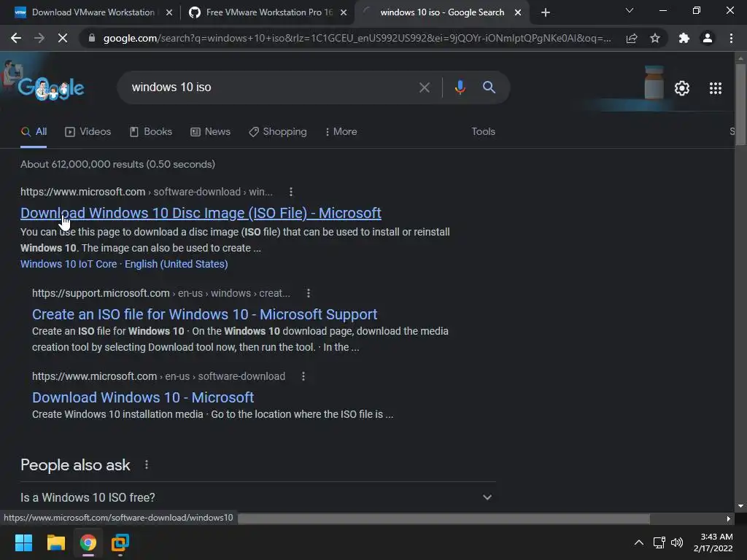The image size is (747, 560).
Task: Switch to Free VMware Workstation Pro tab
Action: [268, 12]
